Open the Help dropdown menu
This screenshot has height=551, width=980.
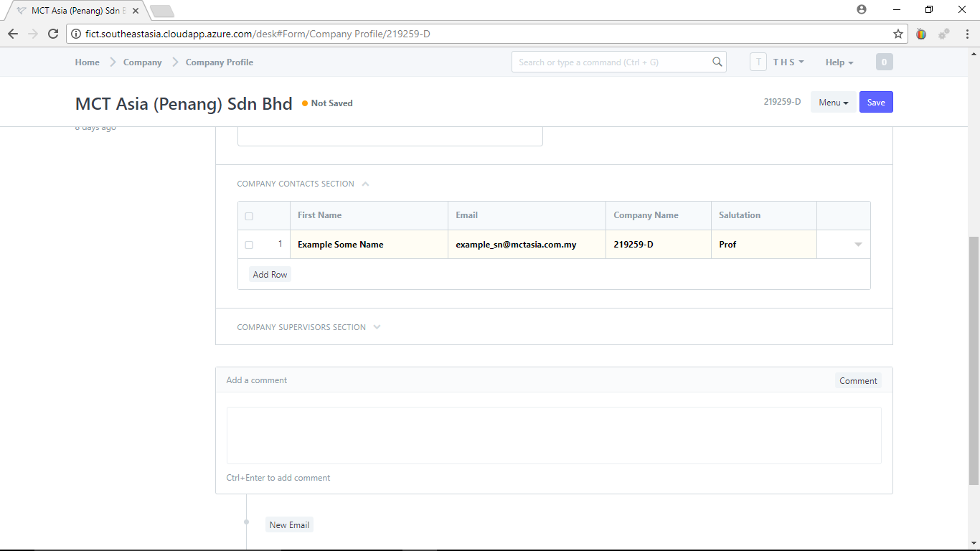[839, 62]
